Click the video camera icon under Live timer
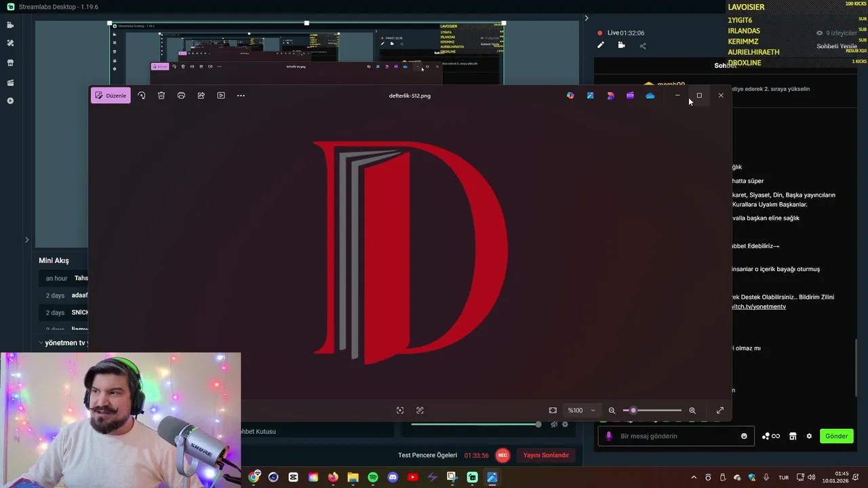Viewport: 868px width, 488px height. [621, 45]
